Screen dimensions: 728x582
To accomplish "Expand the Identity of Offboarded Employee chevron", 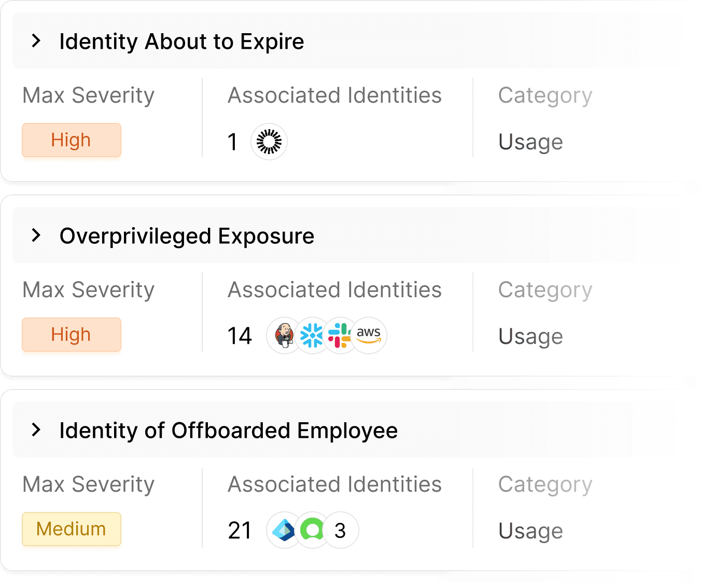I will 36,429.
